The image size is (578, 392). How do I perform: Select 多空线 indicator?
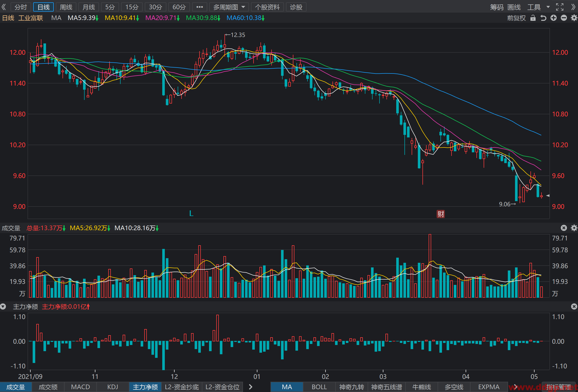[x=454, y=387]
